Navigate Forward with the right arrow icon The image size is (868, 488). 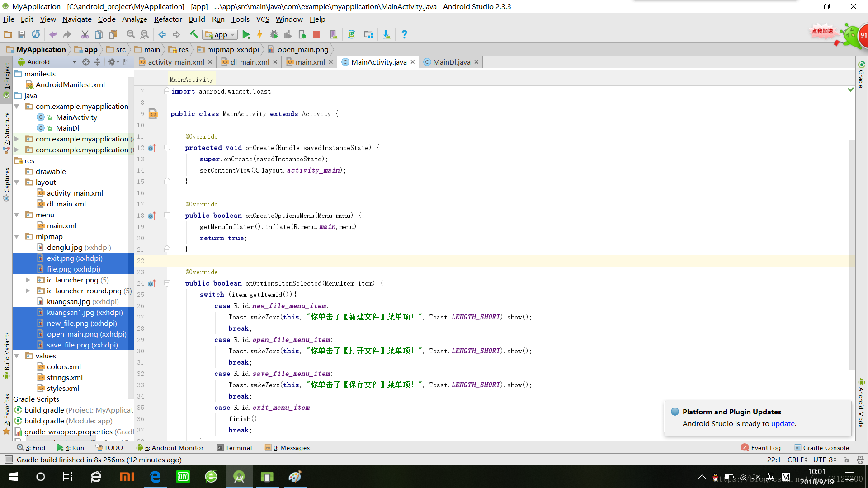176,34
